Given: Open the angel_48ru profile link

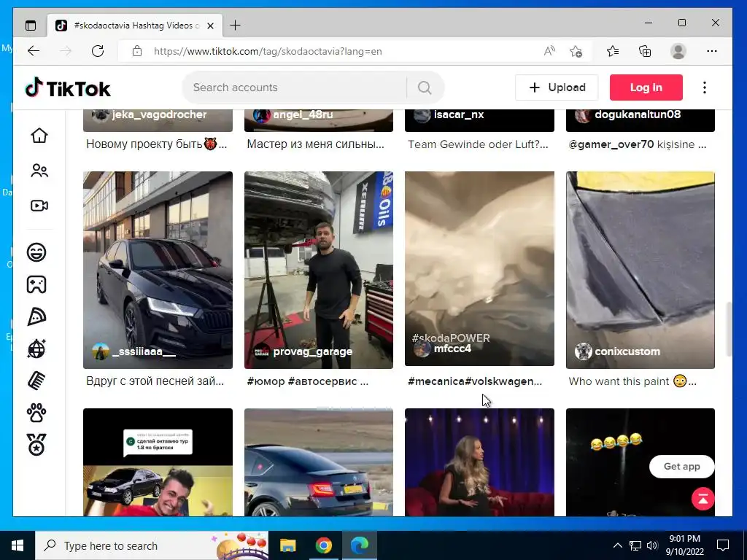Looking at the screenshot, I should point(303,114).
